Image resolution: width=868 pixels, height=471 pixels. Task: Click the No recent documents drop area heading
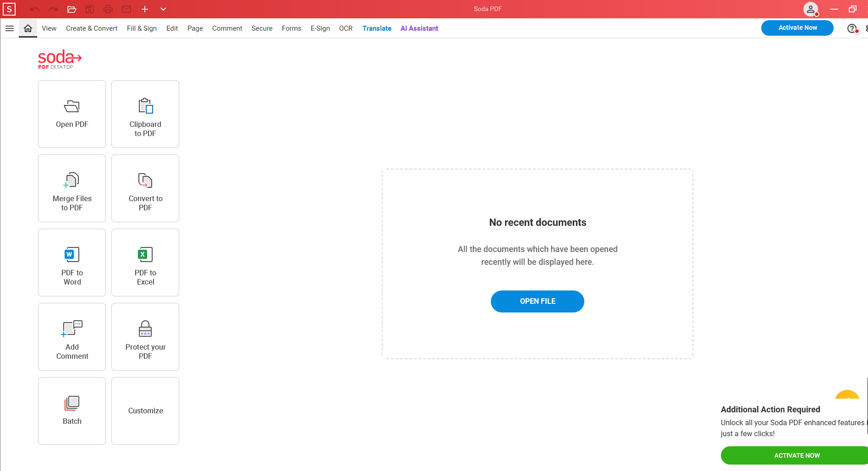(x=538, y=223)
